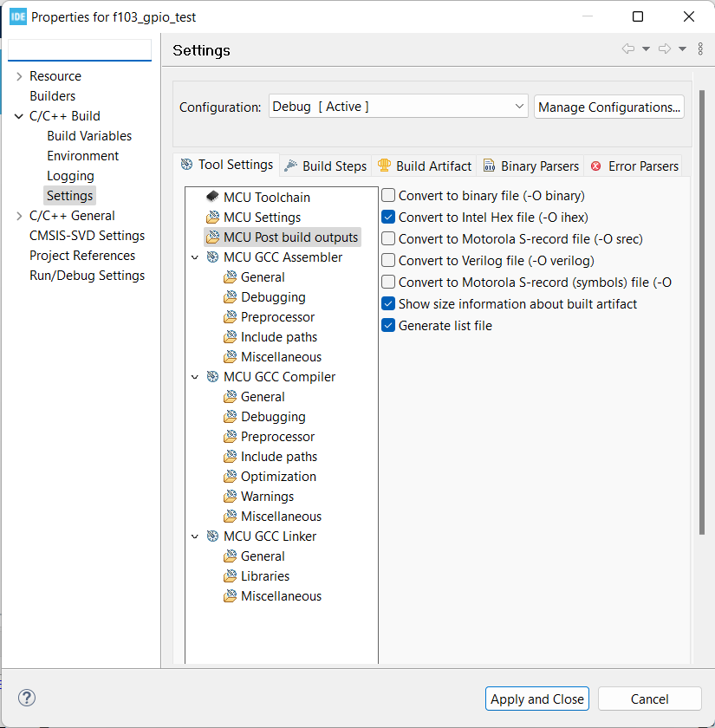This screenshot has height=728, width=715.
Task: Select Compiler Miscellaneous tree item
Action: tap(281, 517)
